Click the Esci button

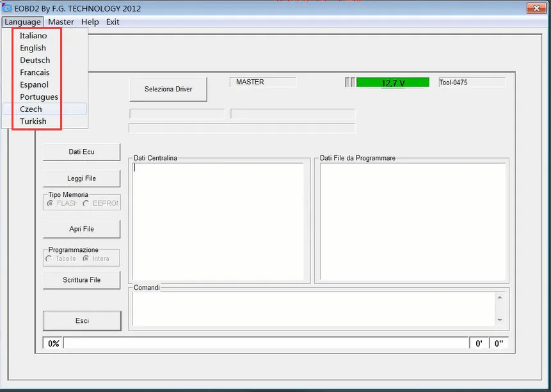coord(82,320)
